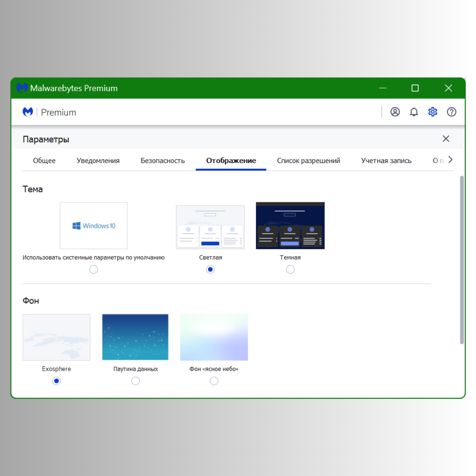The width and height of the screenshot is (476, 476).
Task: Open the account profile icon
Action: click(x=395, y=112)
